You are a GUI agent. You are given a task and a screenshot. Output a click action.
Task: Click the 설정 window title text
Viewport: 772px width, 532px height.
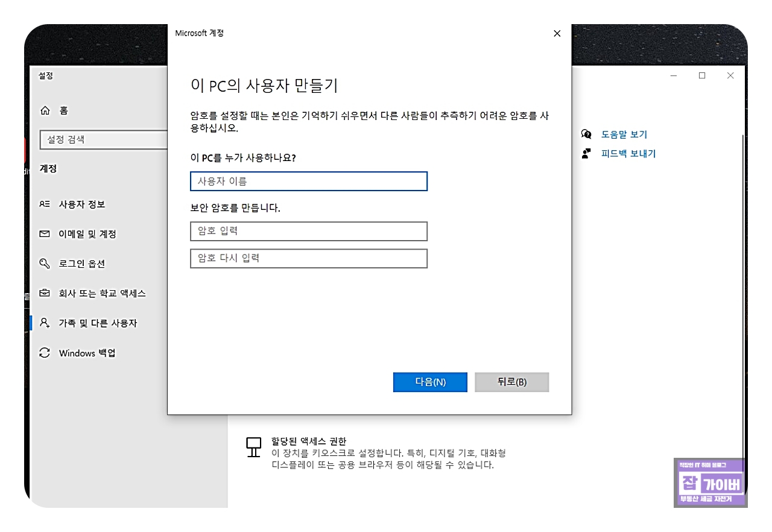coord(46,75)
